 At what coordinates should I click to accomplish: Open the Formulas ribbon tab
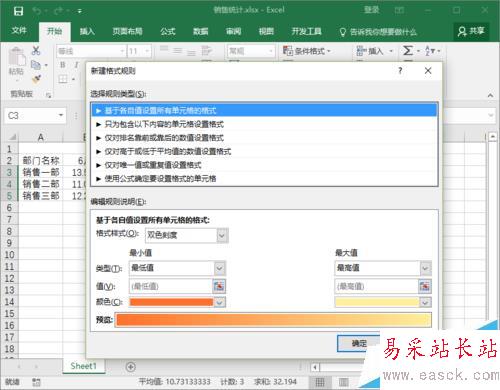coord(168,31)
